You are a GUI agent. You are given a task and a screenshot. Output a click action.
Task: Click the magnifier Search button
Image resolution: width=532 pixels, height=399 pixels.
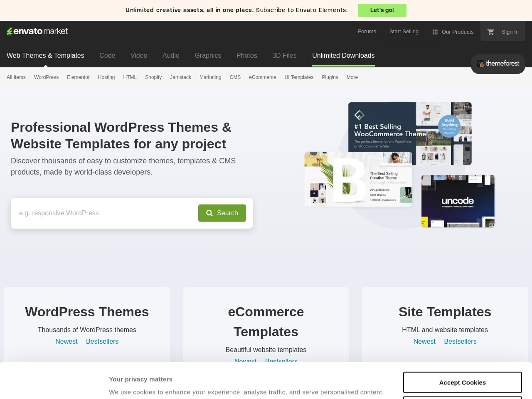(x=222, y=213)
